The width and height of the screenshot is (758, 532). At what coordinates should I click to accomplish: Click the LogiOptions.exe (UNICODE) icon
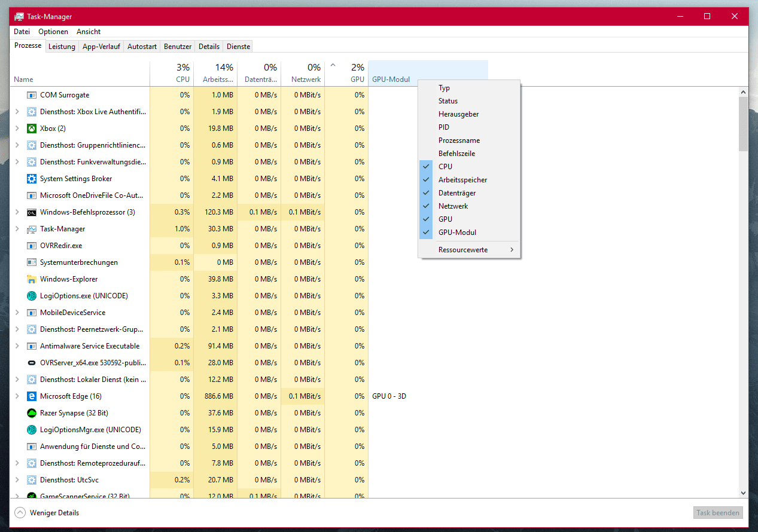tap(32, 296)
